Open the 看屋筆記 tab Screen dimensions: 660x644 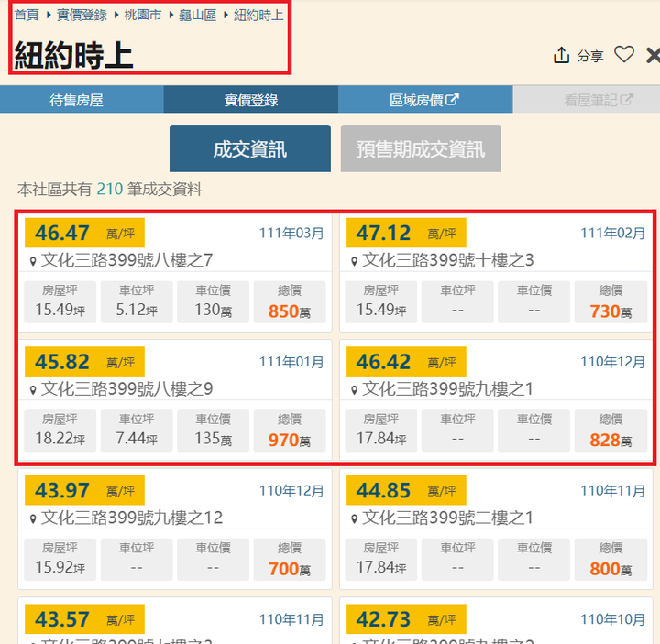[587, 100]
